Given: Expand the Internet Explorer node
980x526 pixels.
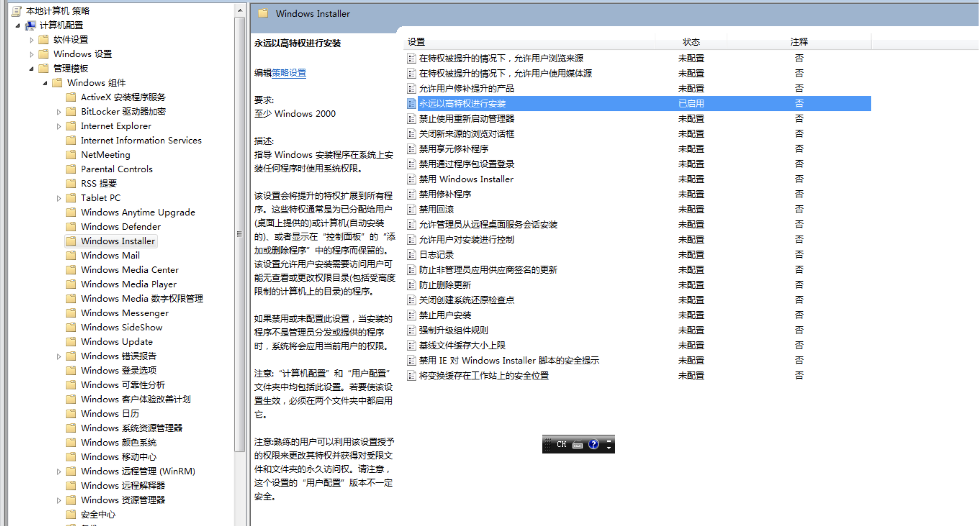Looking at the screenshot, I should pyautogui.click(x=59, y=126).
